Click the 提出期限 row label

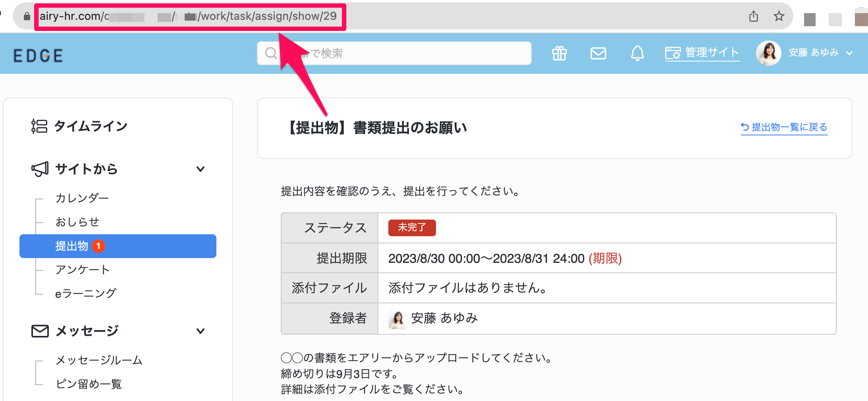pyautogui.click(x=341, y=258)
